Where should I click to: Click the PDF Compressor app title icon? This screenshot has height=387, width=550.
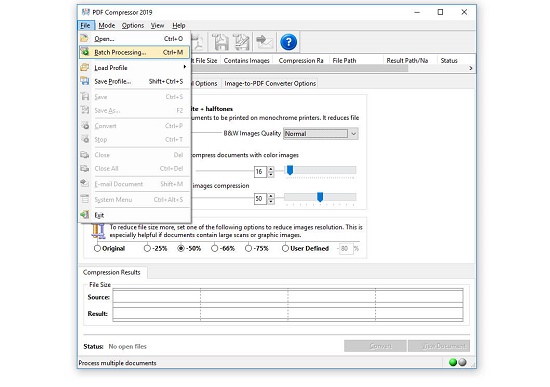[85, 12]
